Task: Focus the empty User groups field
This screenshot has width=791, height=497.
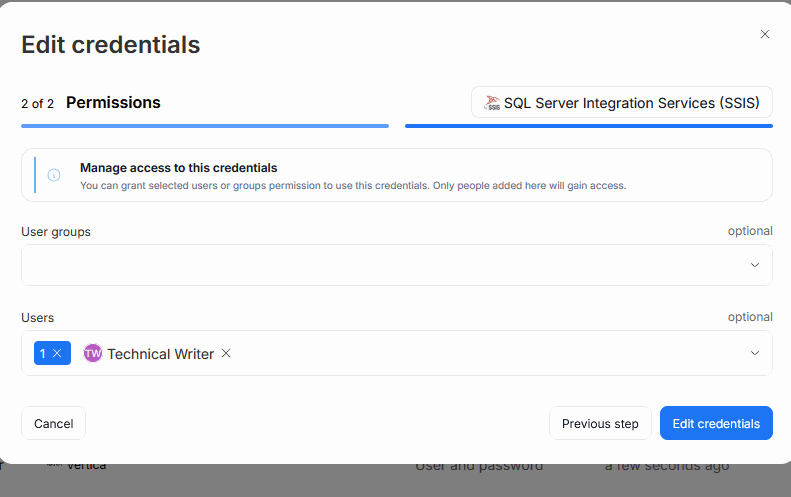Action: click(x=380, y=265)
